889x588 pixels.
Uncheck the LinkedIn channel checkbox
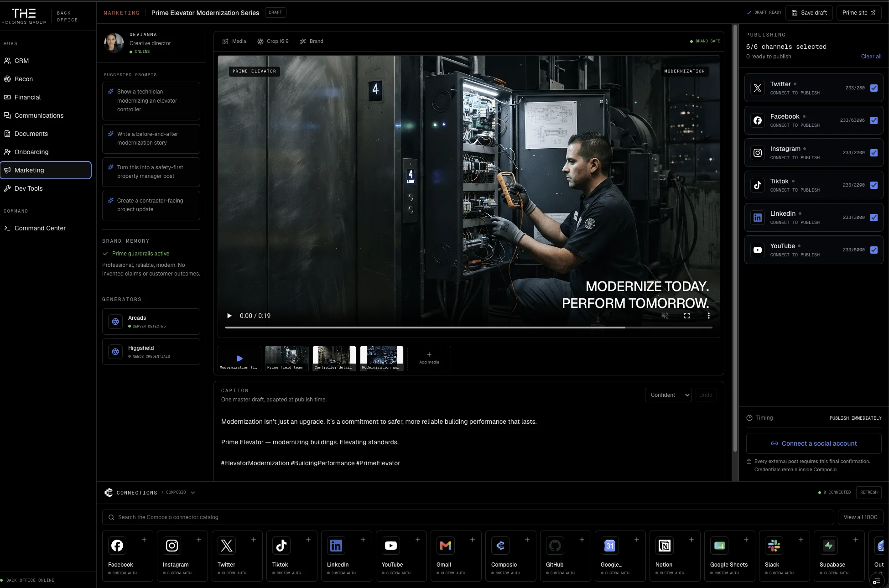(x=874, y=218)
